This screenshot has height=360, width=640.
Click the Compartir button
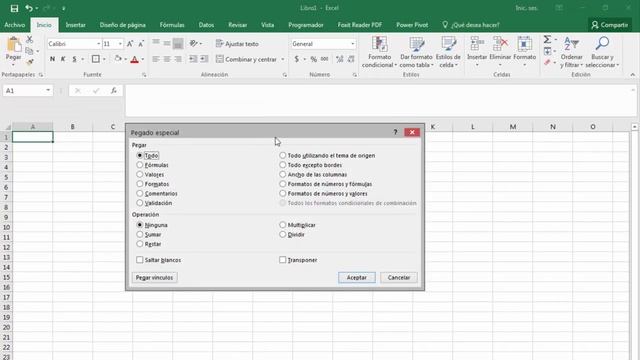coord(610,25)
